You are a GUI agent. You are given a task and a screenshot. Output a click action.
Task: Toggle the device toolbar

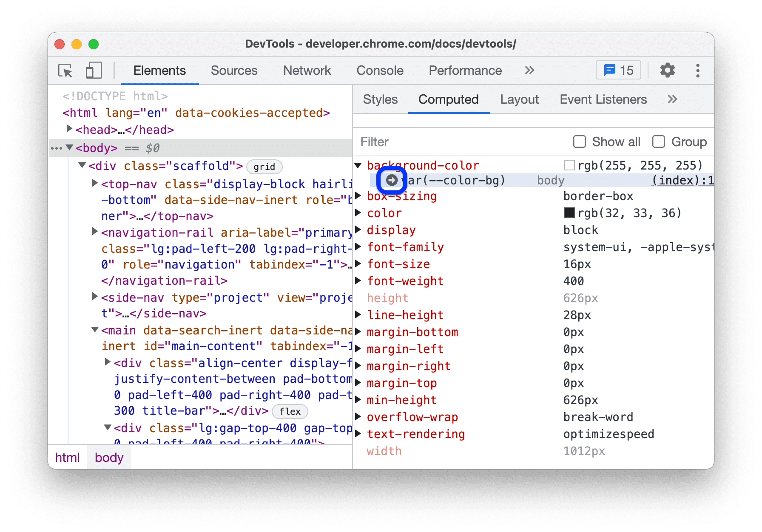93,71
